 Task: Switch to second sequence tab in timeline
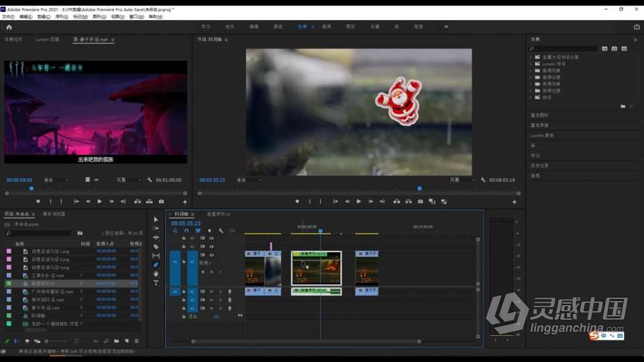click(219, 214)
